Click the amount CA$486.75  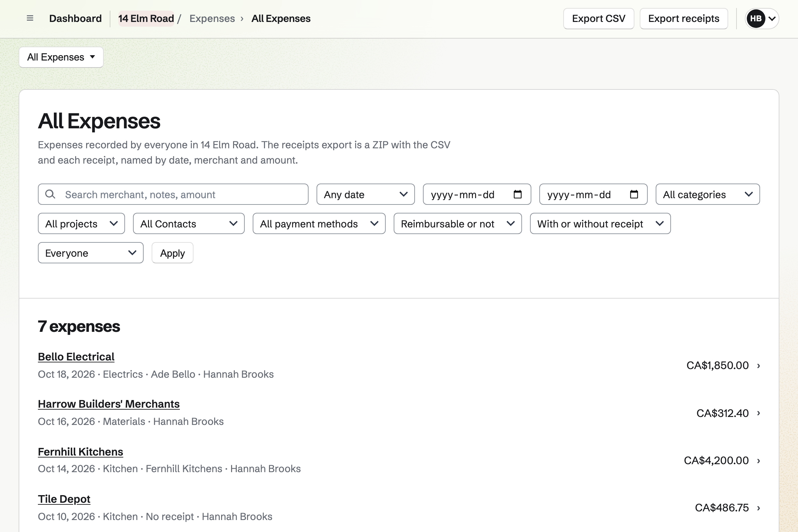coord(722,508)
